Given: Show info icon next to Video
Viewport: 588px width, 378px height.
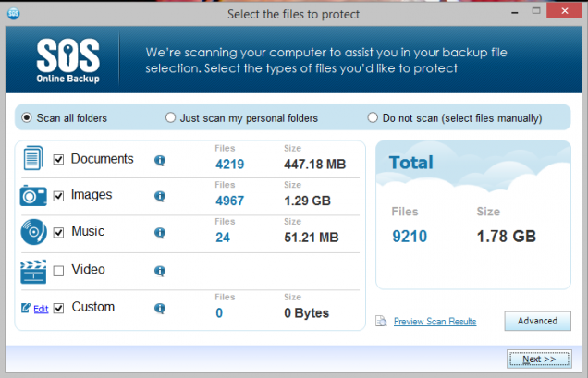Looking at the screenshot, I should point(159,271).
